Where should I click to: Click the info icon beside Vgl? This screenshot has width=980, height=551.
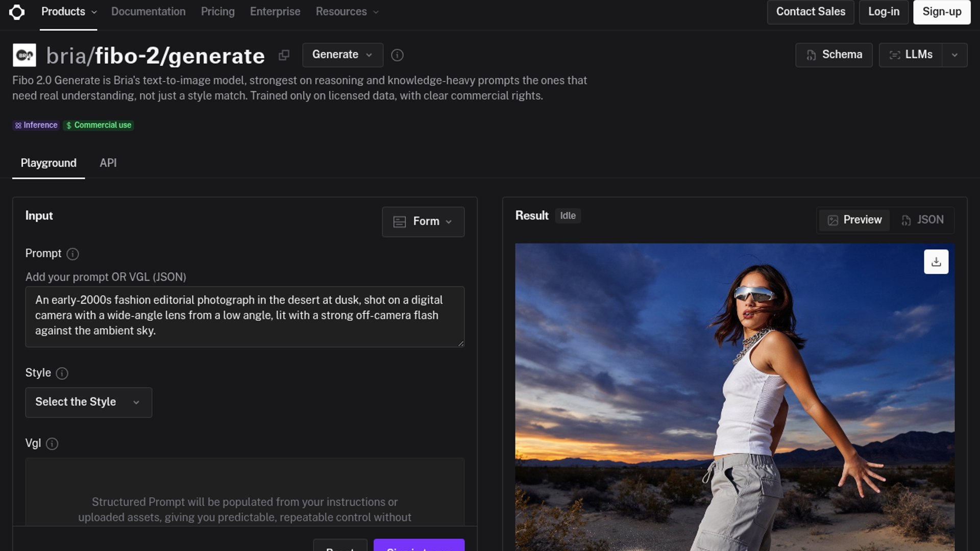pyautogui.click(x=52, y=444)
